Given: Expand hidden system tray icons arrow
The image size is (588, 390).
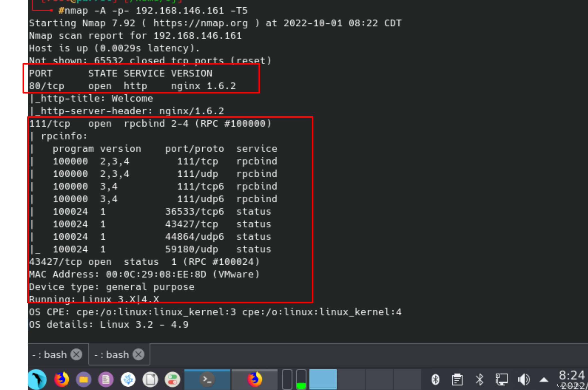Looking at the screenshot, I should (x=544, y=380).
